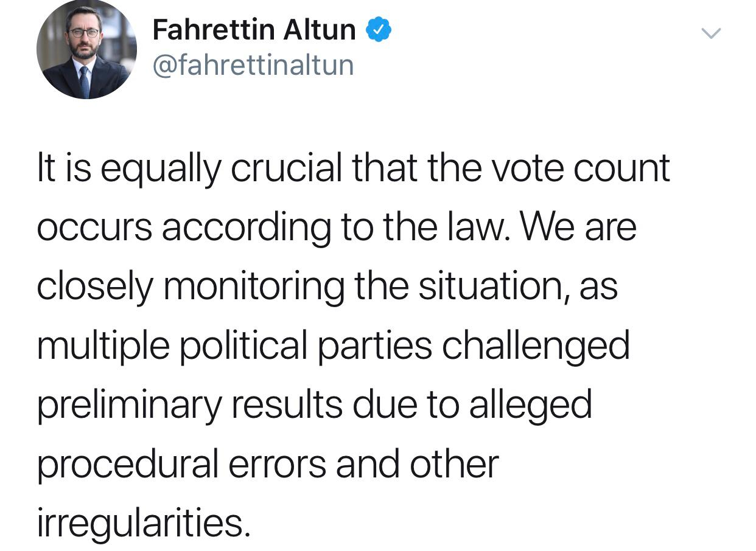The width and height of the screenshot is (756, 551).
Task: Click the word "challenged" in the tweet
Action: click(x=536, y=345)
